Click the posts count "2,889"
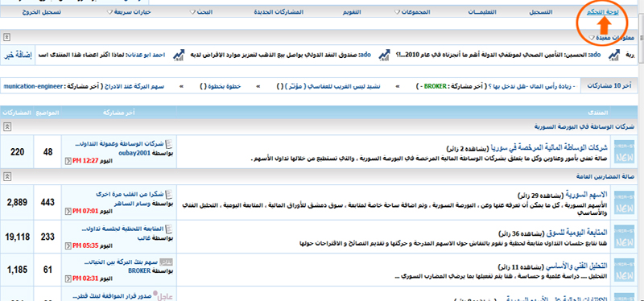The height and width of the screenshot is (301, 644). 17,202
